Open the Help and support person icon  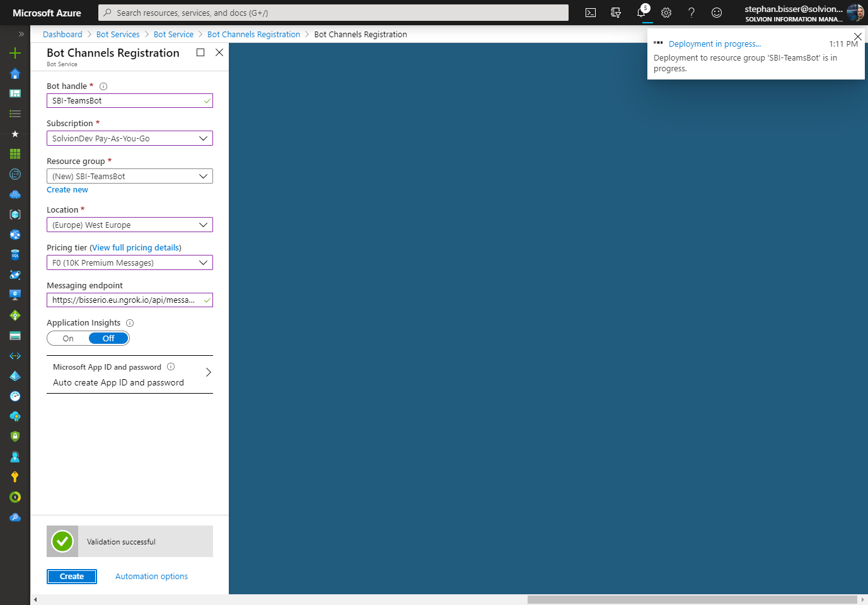[x=15, y=457]
